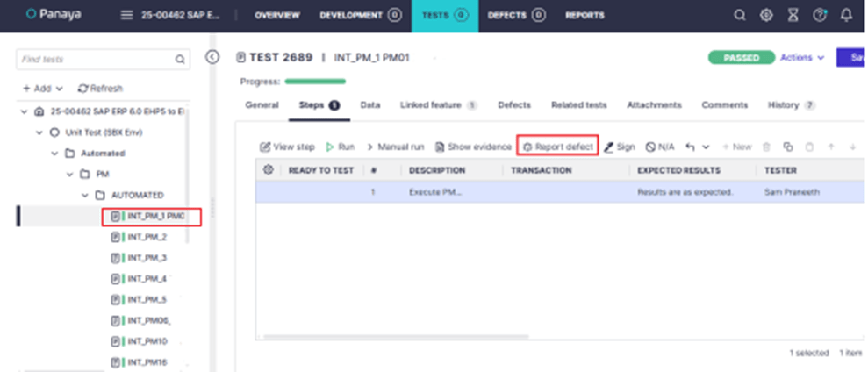The image size is (868, 372).
Task: Click the Report defect button
Action: [558, 147]
